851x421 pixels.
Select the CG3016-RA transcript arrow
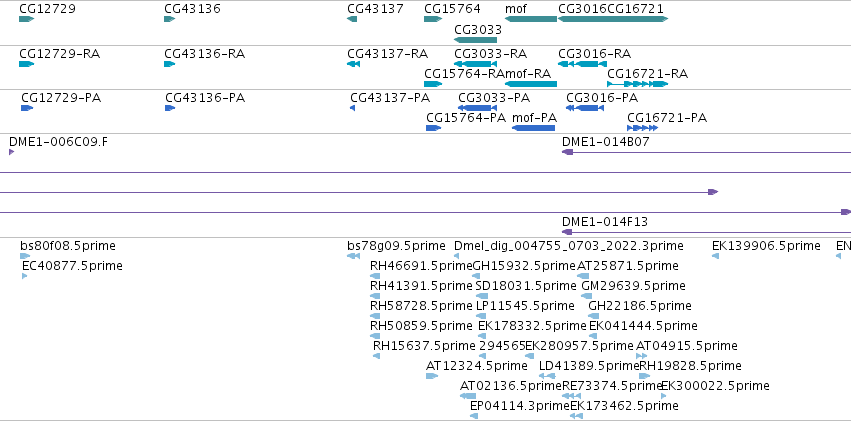tap(582, 64)
